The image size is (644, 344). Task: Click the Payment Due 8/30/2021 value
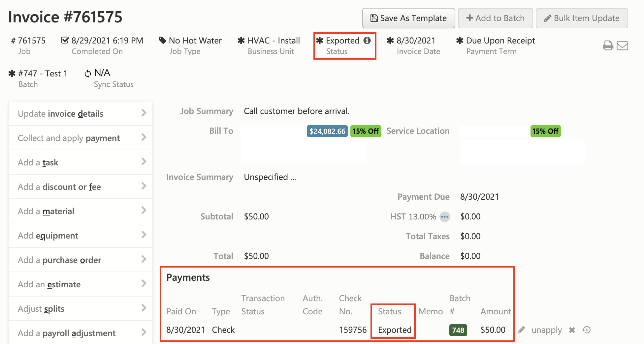tap(479, 197)
